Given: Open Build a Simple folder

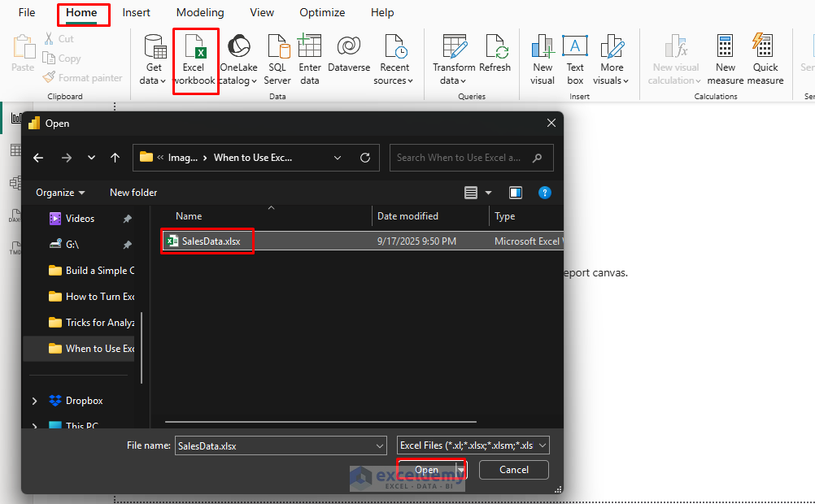Looking at the screenshot, I should [x=91, y=271].
